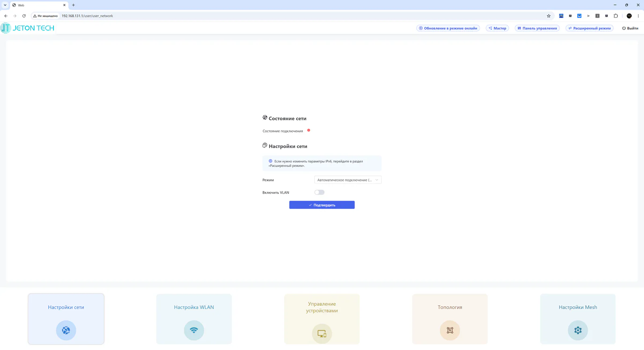Screen dimensions: 644x350
Task: Log out with Выйти
Action: 630,28
